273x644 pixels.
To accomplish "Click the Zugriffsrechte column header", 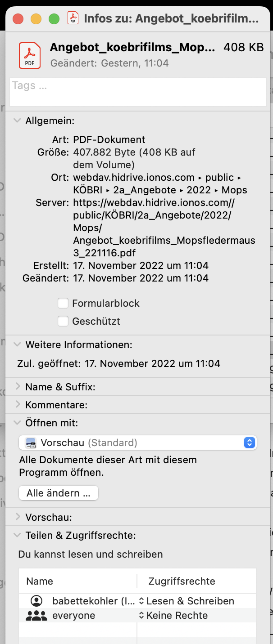I will [x=182, y=581].
